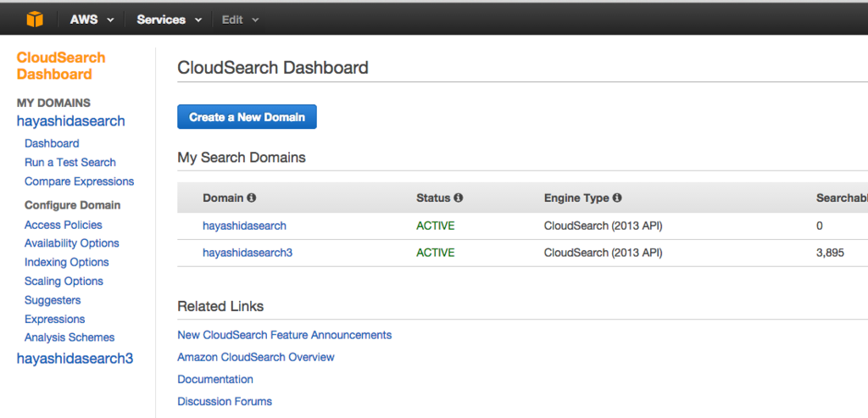
Task: Click the Domain column info icon
Action: pyautogui.click(x=251, y=198)
